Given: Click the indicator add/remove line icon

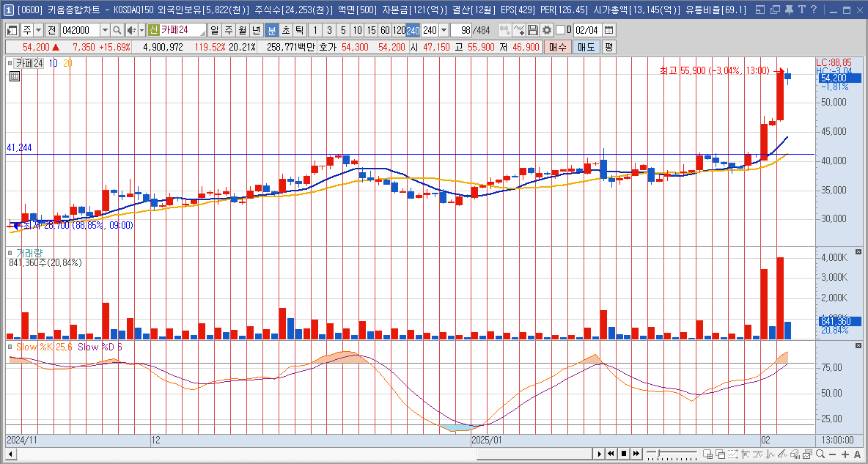Looking at the screenshot, I should 519,31.
